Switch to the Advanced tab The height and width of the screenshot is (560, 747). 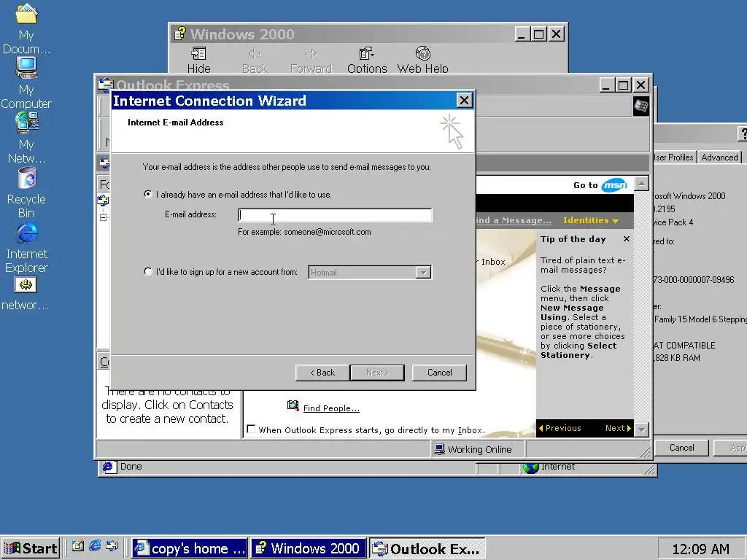(x=719, y=157)
